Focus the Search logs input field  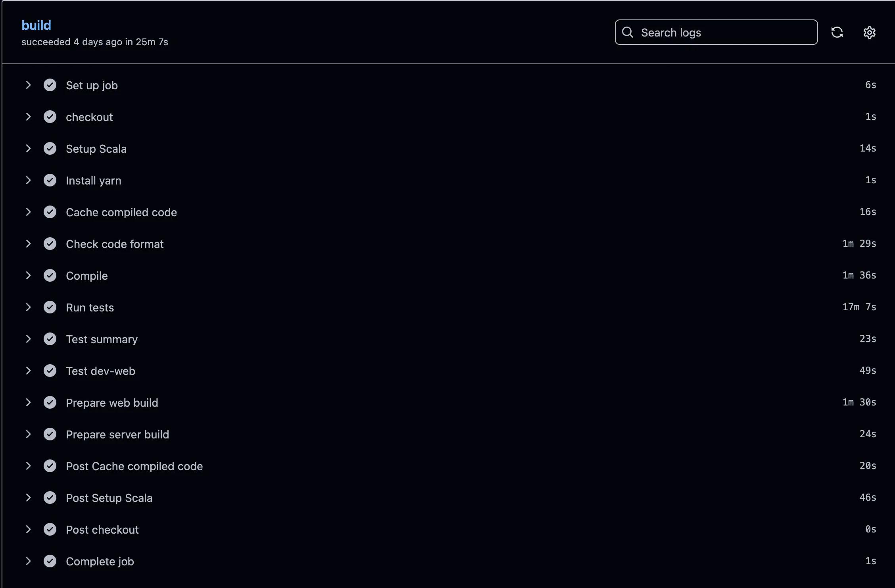tap(716, 32)
